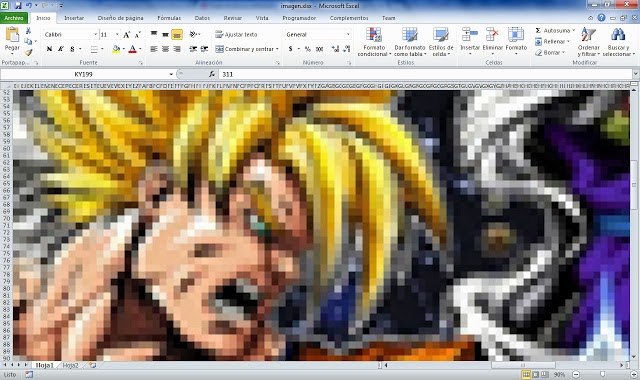This screenshot has width=640, height=380.
Task: Decrease font size with the small A icon
Action: tap(138, 35)
